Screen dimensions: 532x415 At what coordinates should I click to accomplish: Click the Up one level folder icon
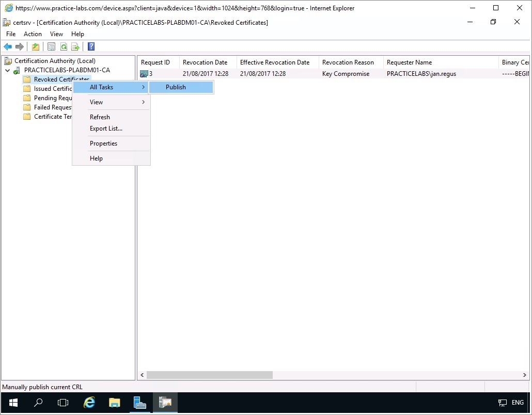[x=35, y=46]
